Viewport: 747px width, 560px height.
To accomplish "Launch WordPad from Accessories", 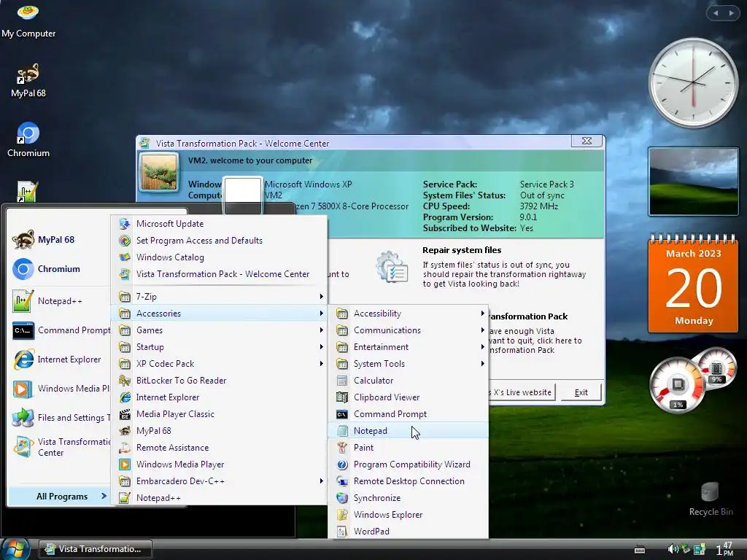I will tap(409, 532).
